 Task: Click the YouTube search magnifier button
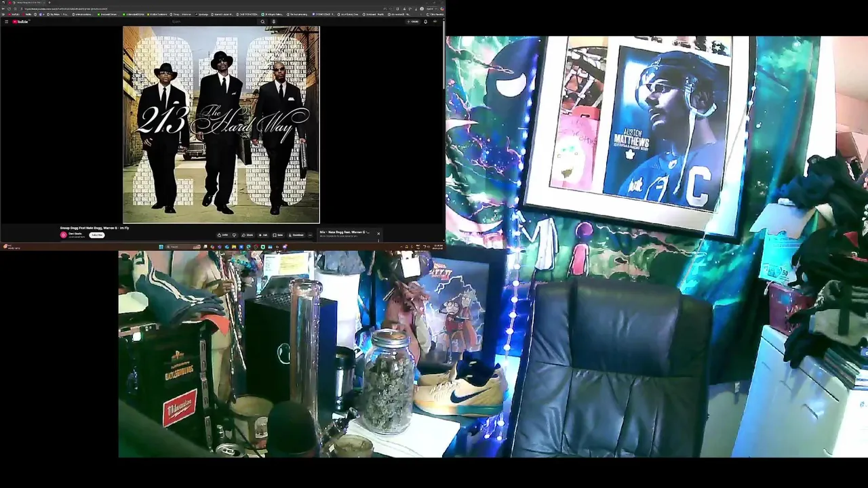point(262,22)
